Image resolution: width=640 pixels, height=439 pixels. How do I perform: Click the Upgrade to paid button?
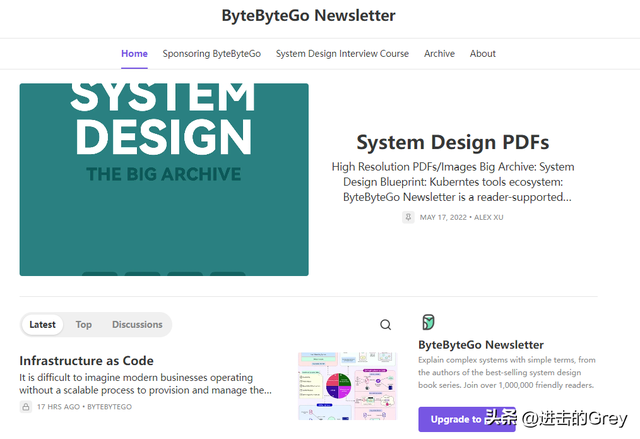pyautogui.click(x=467, y=419)
